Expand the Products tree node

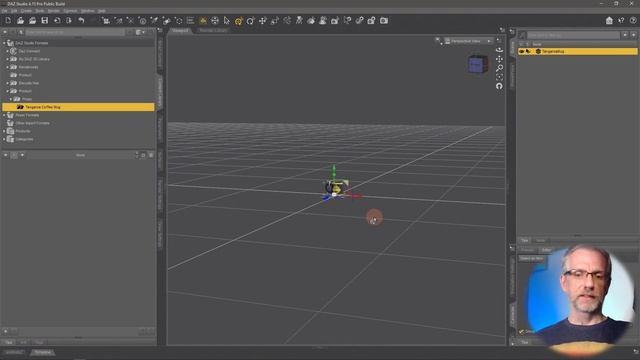coord(4,131)
